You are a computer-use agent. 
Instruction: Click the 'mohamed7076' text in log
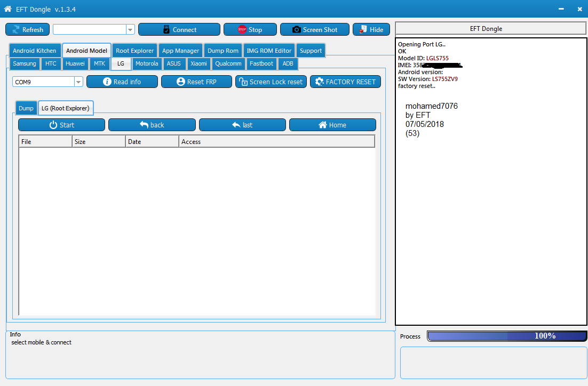432,106
